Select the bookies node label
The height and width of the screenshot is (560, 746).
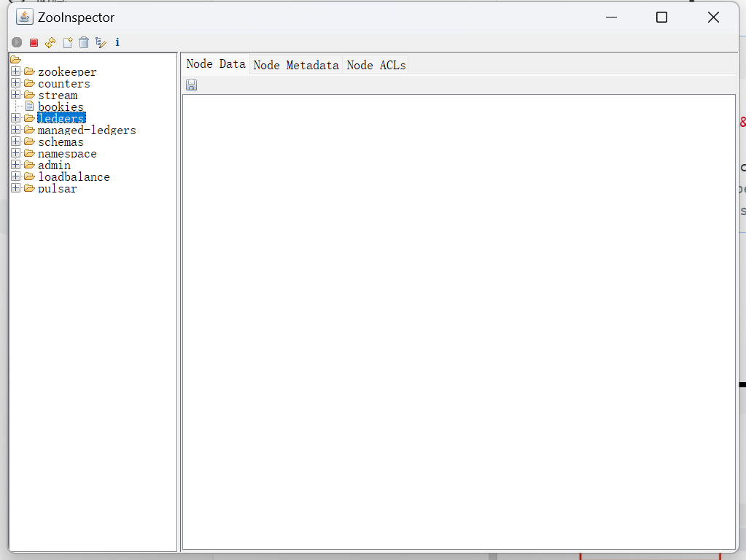61,106
